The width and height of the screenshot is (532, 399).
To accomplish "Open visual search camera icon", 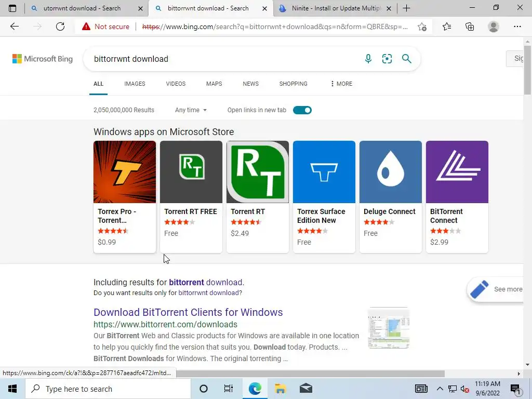I will point(387,59).
